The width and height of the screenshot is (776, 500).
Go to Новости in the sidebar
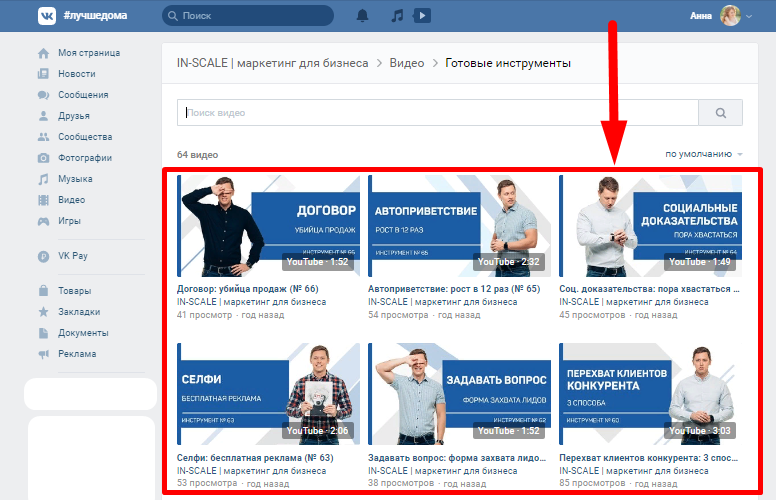coord(77,74)
